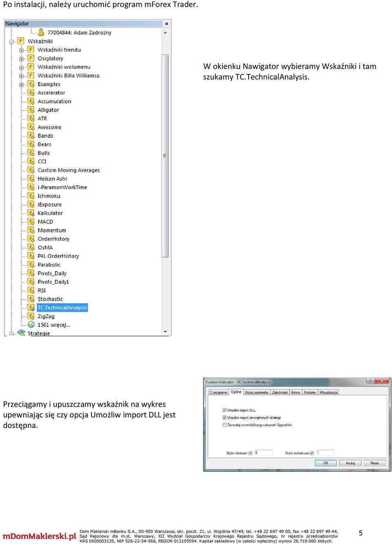Open the O programie tab

(x=218, y=392)
